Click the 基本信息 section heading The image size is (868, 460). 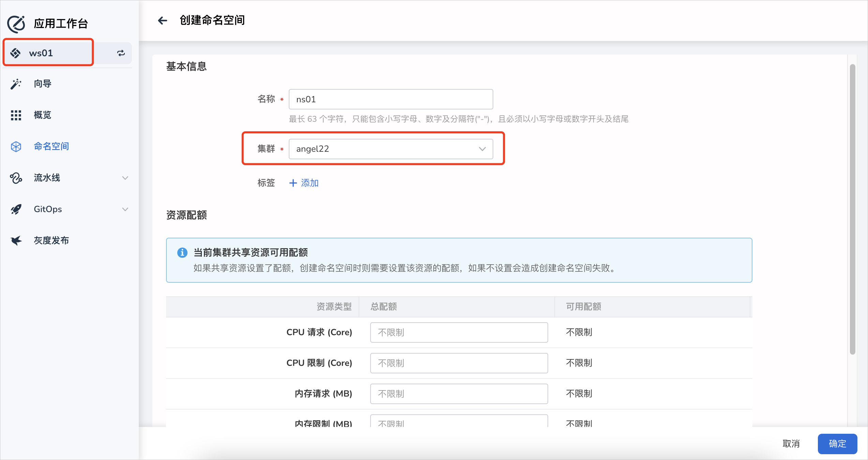186,66
